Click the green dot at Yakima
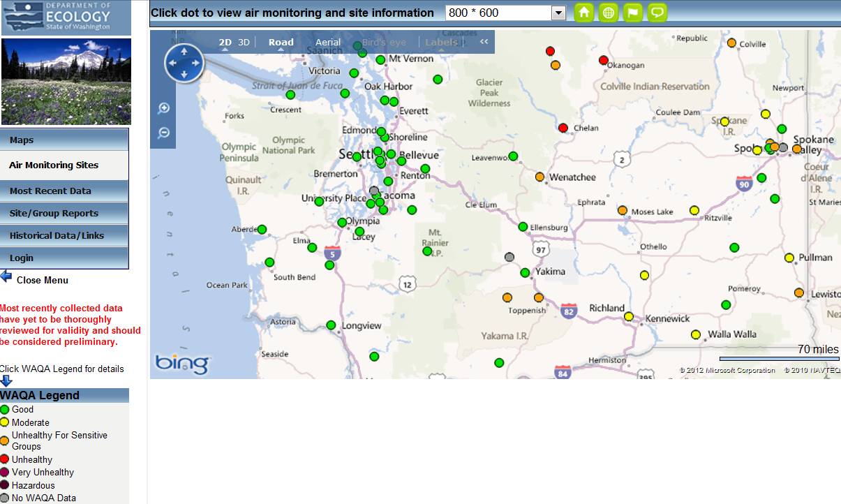This screenshot has width=841, height=504. coord(525,273)
